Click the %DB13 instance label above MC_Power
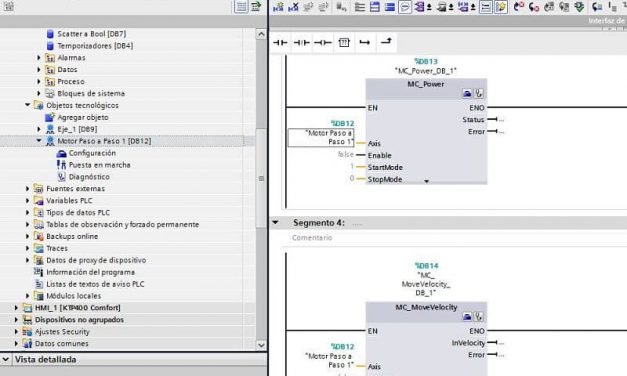Screen dimensions: 627x376 click(x=426, y=62)
